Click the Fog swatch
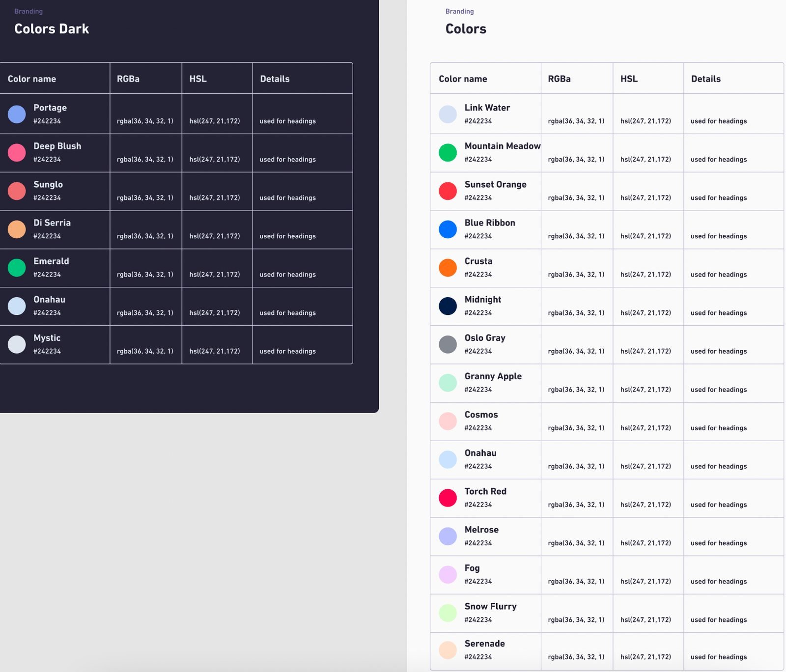Viewport: 786px width, 672px height. pyautogui.click(x=448, y=574)
